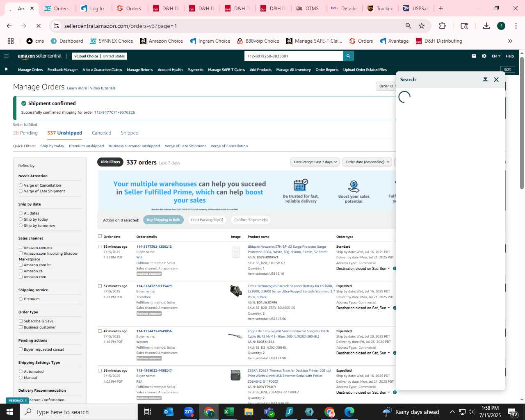The image size is (525, 420).
Task: Open Chrome apps grid in bookmarks bar
Action: pos(11,41)
